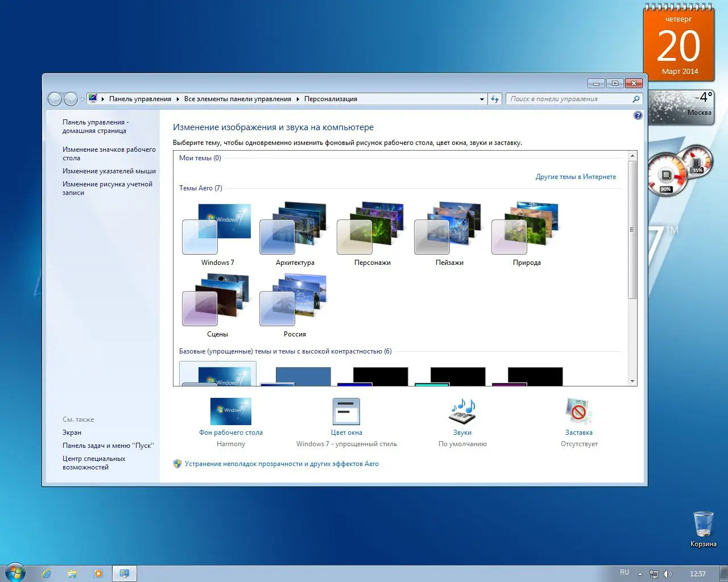The width and height of the screenshot is (728, 582).
Task: Click the network icon in the system tray
Action: pyautogui.click(x=654, y=574)
